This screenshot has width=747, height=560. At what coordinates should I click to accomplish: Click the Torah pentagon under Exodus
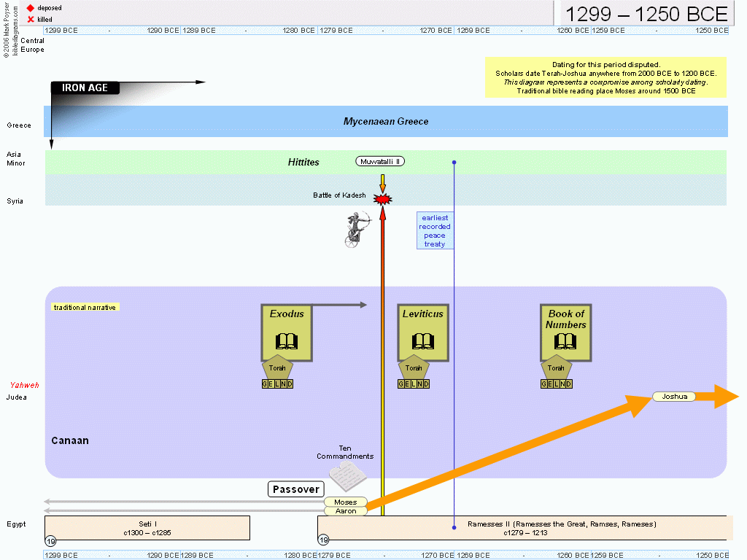(277, 367)
